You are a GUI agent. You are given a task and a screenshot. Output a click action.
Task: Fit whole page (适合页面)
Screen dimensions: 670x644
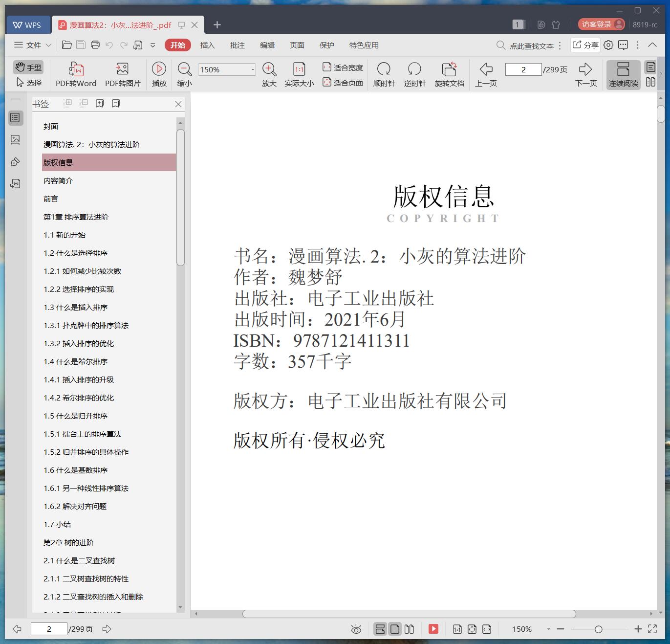343,83
